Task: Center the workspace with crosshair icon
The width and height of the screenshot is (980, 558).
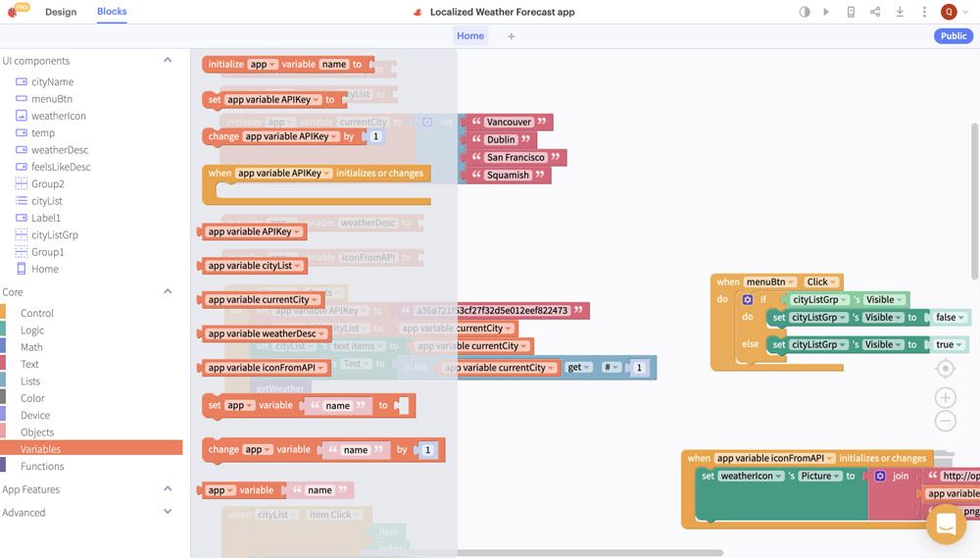Action: 946,369
